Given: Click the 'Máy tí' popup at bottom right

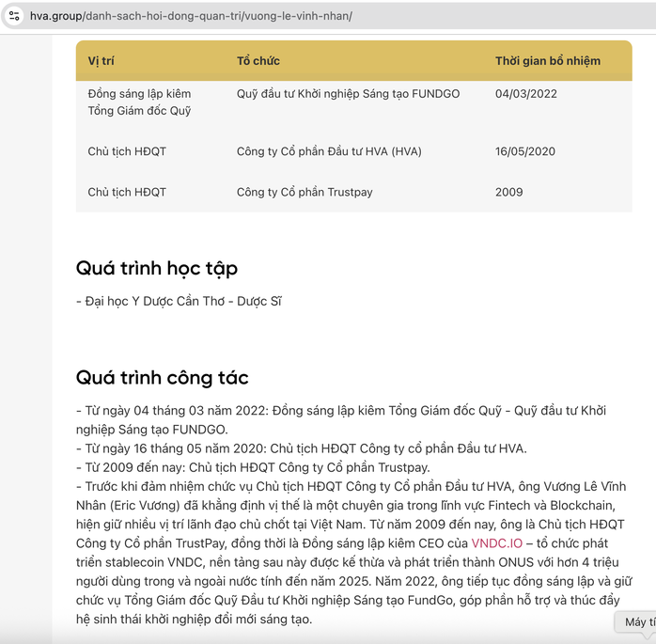Looking at the screenshot, I should click(639, 622).
